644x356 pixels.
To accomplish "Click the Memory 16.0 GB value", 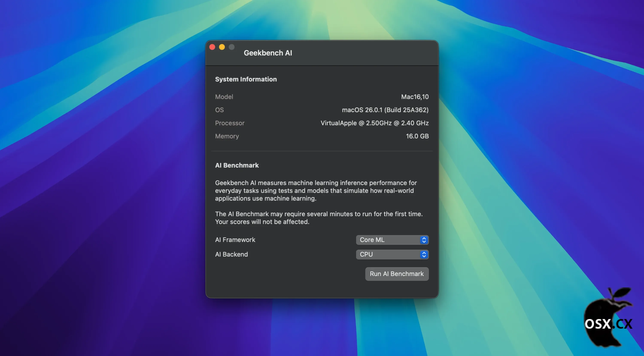I will click(x=417, y=136).
